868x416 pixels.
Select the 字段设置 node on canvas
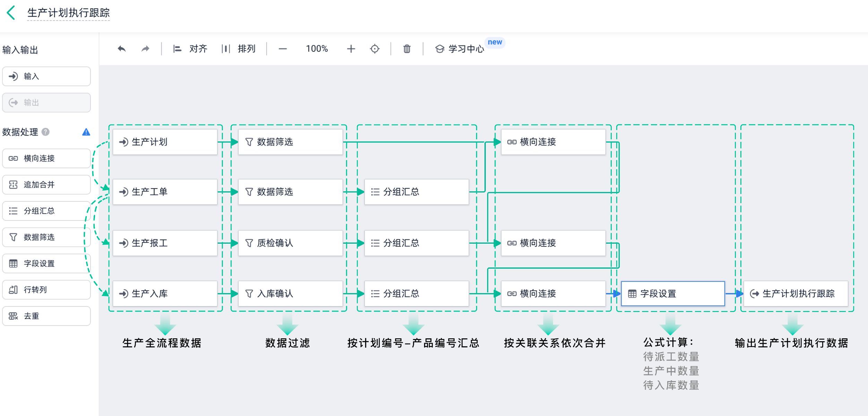[672, 294]
